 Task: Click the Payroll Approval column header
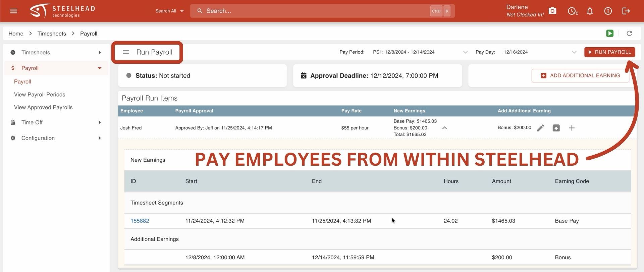[x=194, y=111]
